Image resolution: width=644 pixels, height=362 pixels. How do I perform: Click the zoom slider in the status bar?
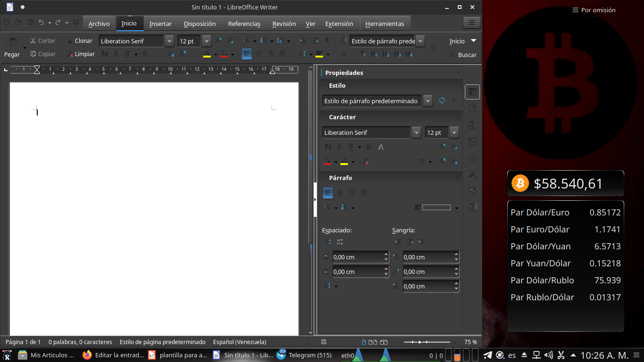(420, 342)
